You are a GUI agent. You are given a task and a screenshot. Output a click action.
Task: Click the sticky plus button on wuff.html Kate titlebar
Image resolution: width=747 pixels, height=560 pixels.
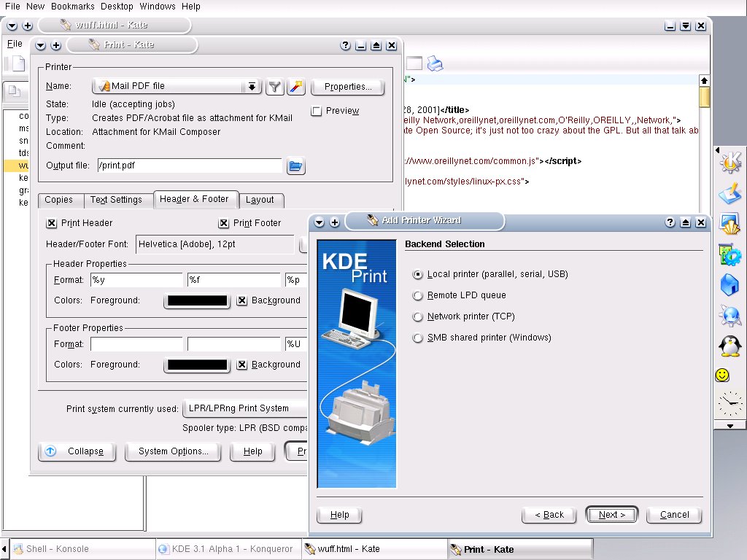tap(27, 26)
